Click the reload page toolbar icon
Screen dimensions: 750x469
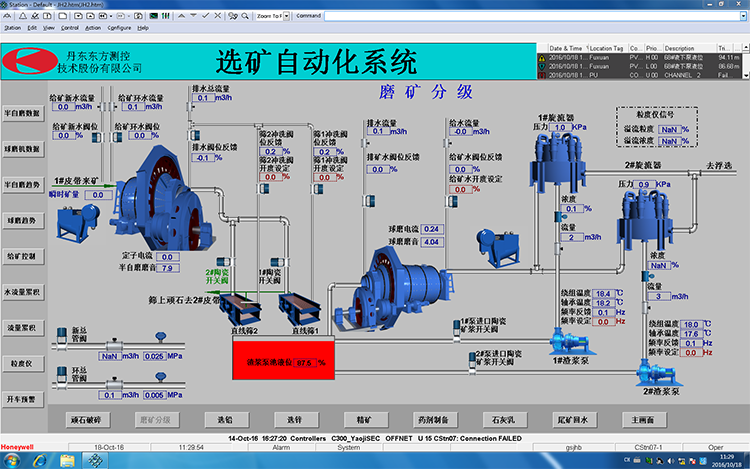pyautogui.click(x=138, y=16)
